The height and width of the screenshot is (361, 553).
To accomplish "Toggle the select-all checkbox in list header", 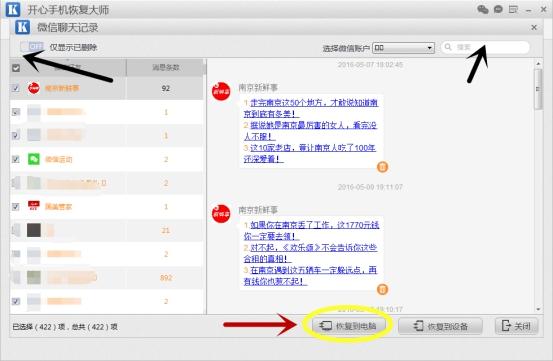I will pos(16,68).
